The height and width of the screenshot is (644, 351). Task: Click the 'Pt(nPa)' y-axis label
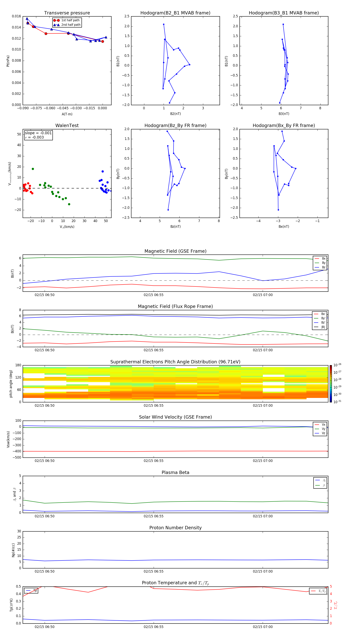click(8, 61)
